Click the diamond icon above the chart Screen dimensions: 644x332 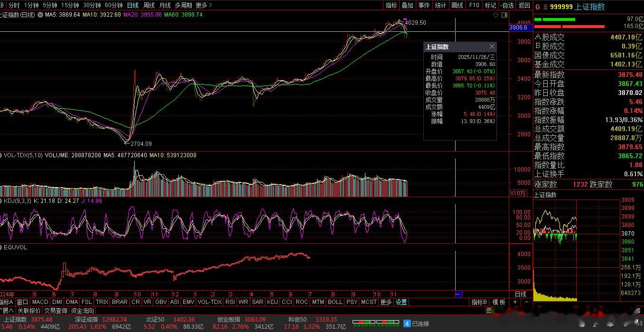point(496,15)
